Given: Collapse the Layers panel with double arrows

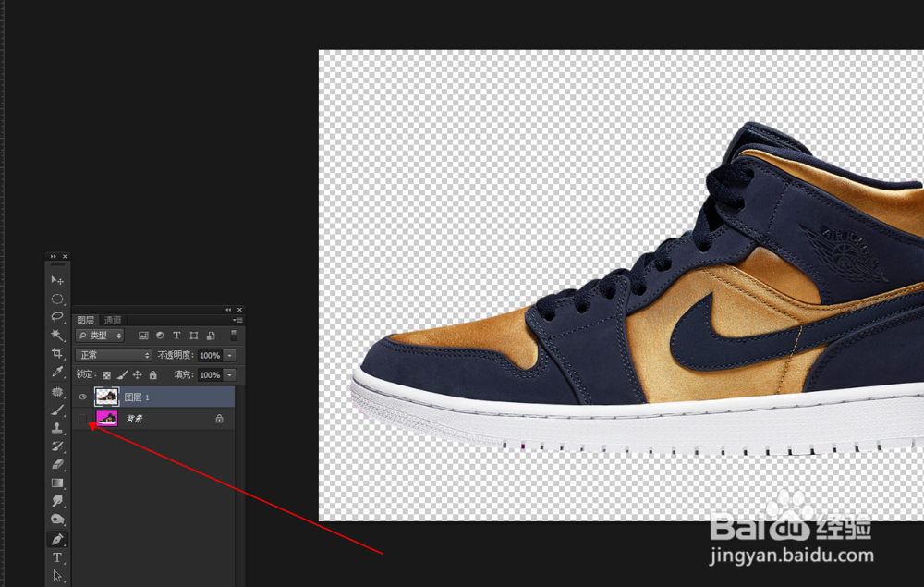Looking at the screenshot, I should tap(228, 310).
